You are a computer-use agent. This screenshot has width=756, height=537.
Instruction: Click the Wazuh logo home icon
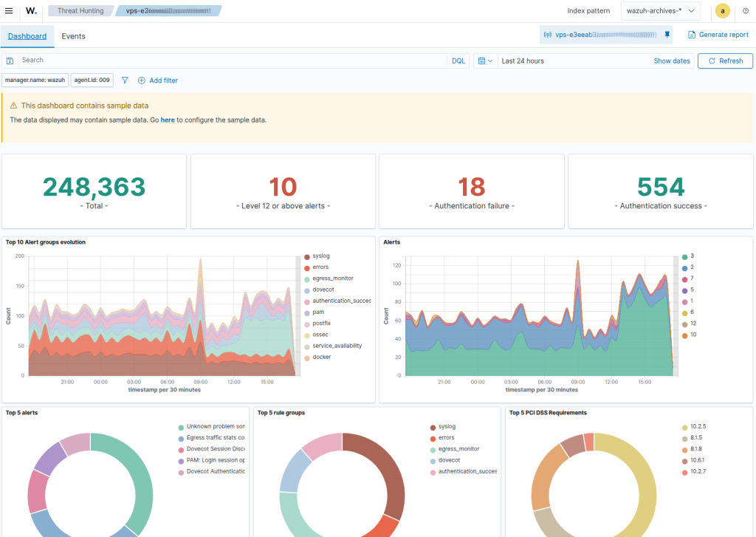pyautogui.click(x=31, y=11)
